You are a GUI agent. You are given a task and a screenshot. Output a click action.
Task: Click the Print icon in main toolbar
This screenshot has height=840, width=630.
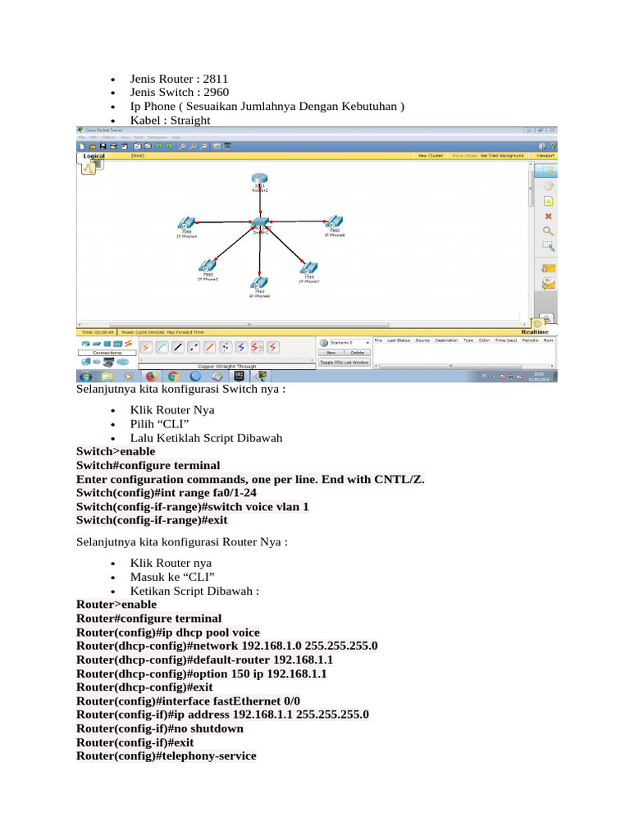(x=113, y=146)
